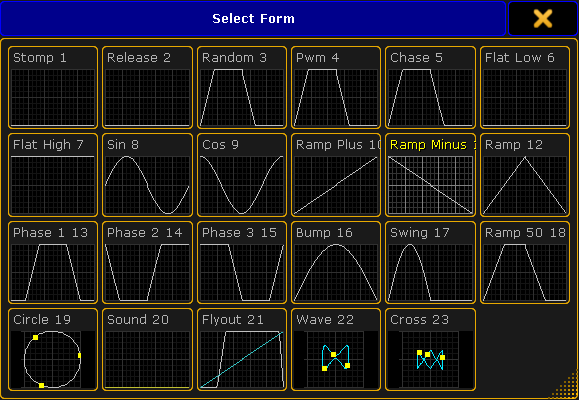
Task: Choose the Chase 5 form
Action: [x=430, y=88]
